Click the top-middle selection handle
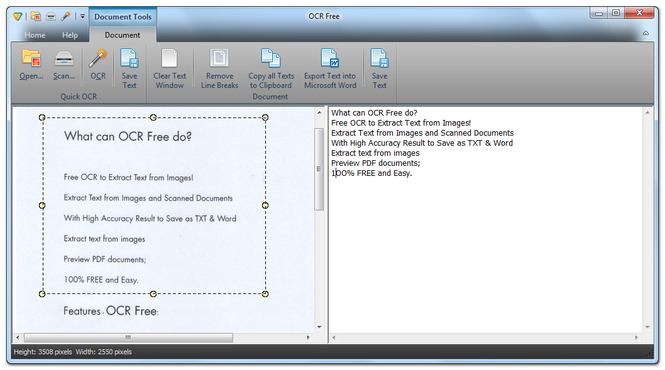665x370 pixels. click(154, 118)
